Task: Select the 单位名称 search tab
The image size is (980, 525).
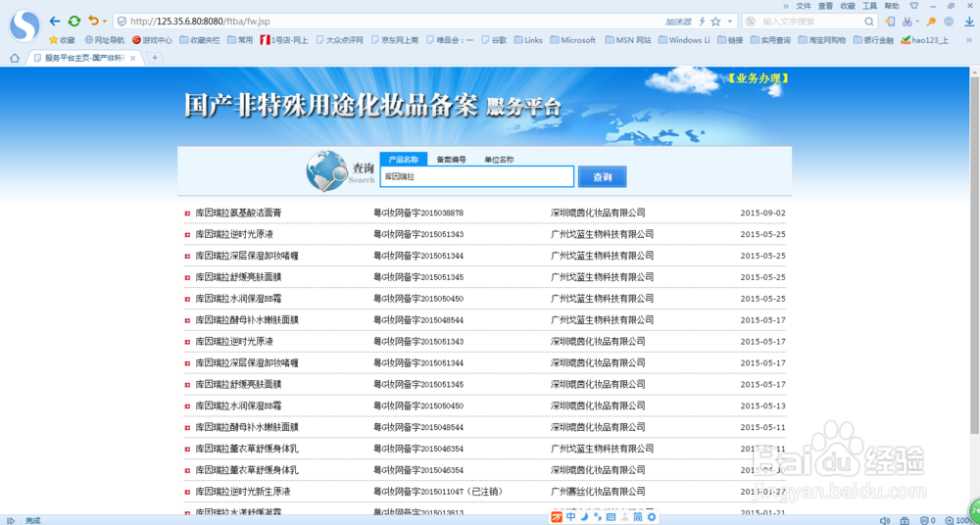Action: pyautogui.click(x=499, y=160)
